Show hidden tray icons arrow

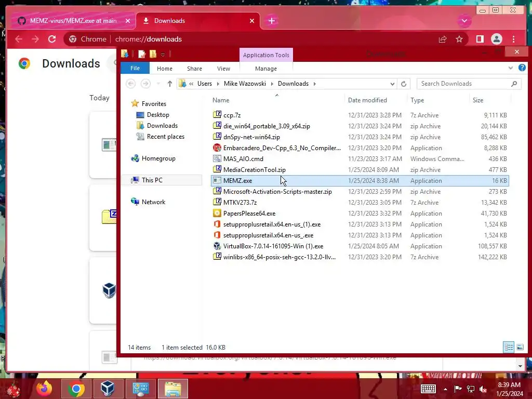coord(445,389)
